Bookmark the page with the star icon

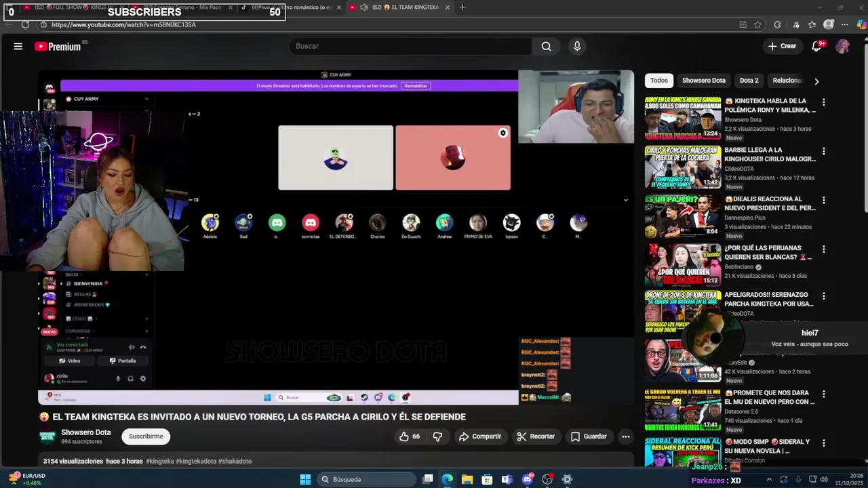[x=757, y=24]
